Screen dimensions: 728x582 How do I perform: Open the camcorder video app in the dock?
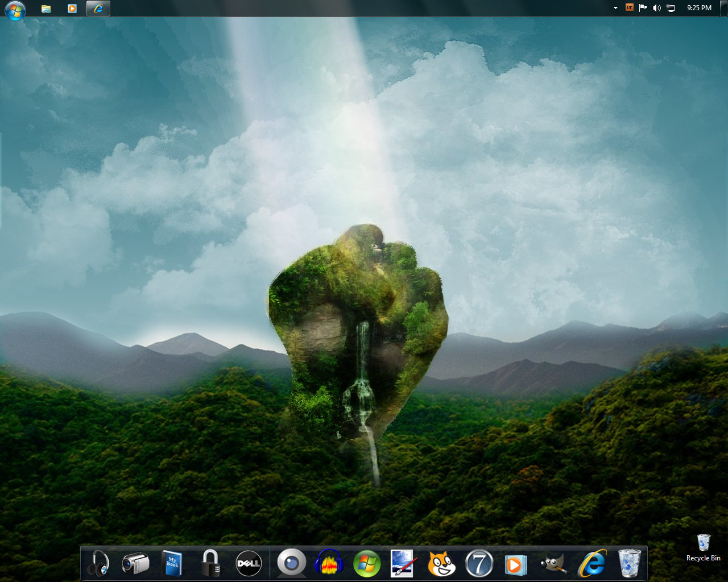[135, 563]
